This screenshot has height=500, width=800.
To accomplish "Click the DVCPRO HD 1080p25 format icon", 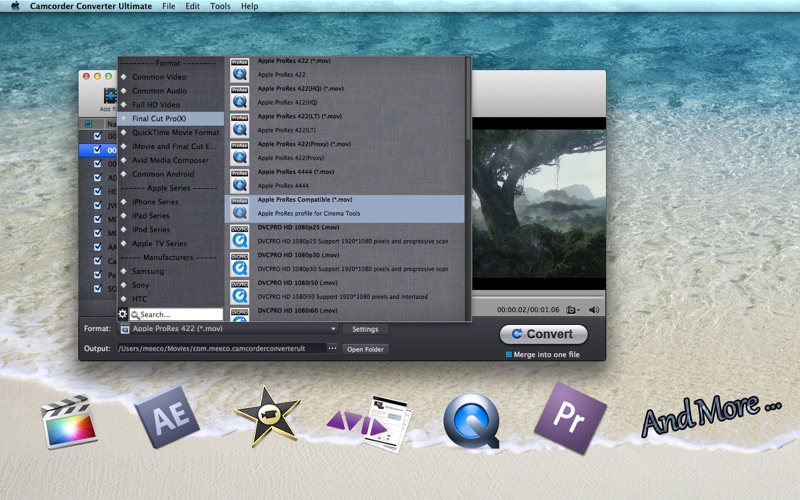I will [239, 236].
